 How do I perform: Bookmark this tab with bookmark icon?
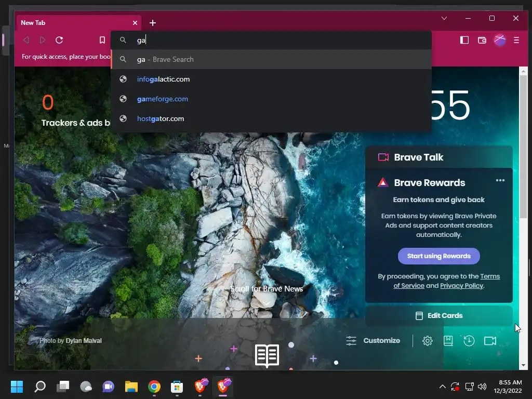point(102,40)
